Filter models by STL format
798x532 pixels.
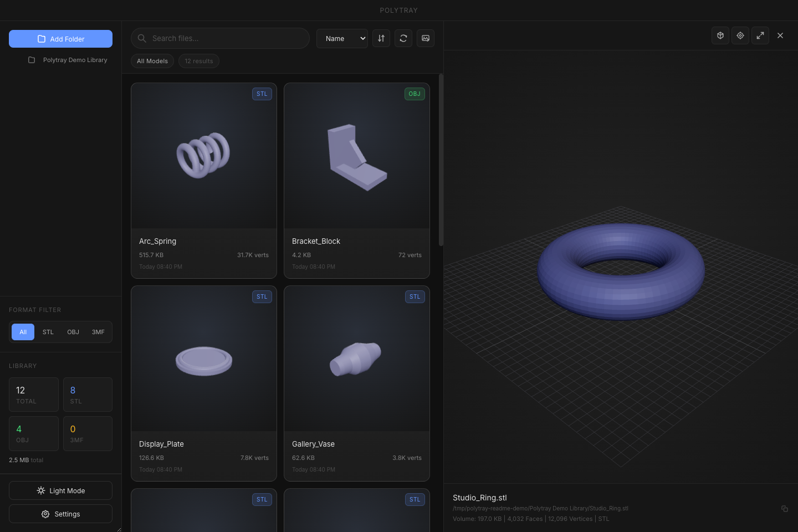pos(48,332)
